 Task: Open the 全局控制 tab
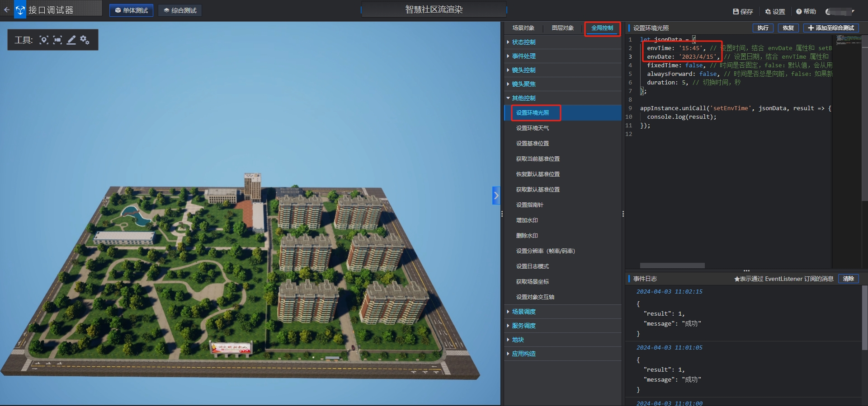[602, 28]
